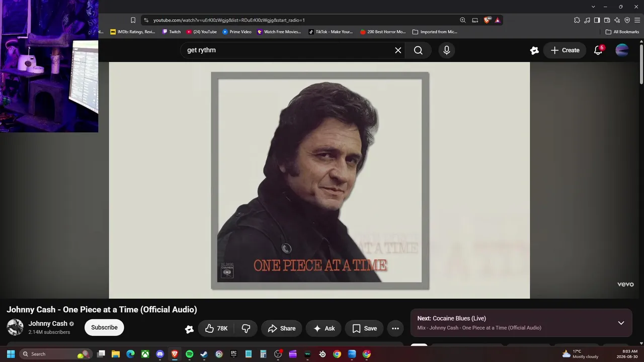Open site information icon in address bar
644x362 pixels.
(146, 20)
